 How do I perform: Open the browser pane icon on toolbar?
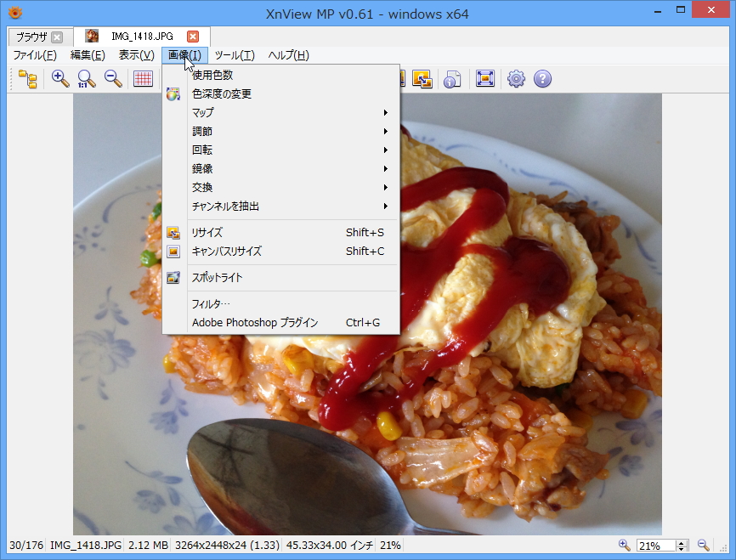(x=26, y=78)
